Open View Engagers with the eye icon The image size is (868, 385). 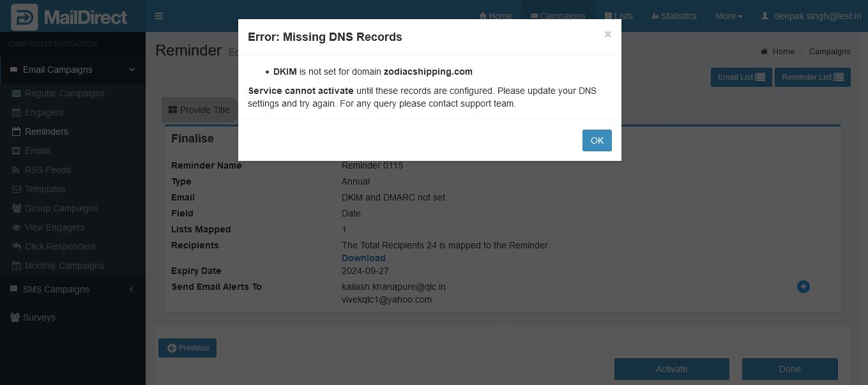[54, 227]
